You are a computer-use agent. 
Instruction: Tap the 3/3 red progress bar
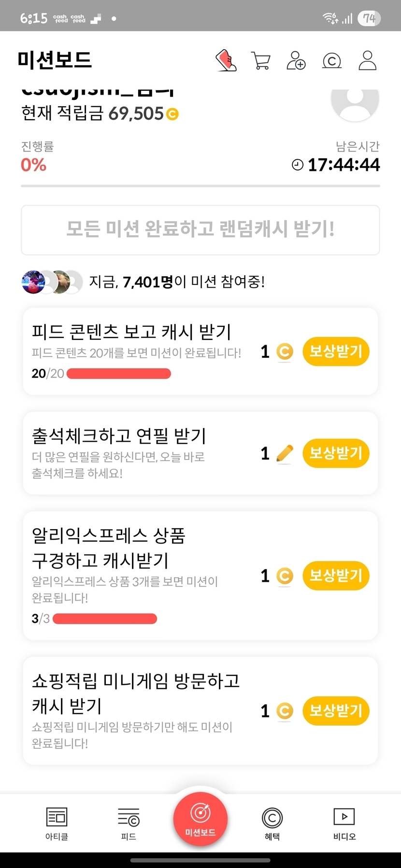[105, 619]
